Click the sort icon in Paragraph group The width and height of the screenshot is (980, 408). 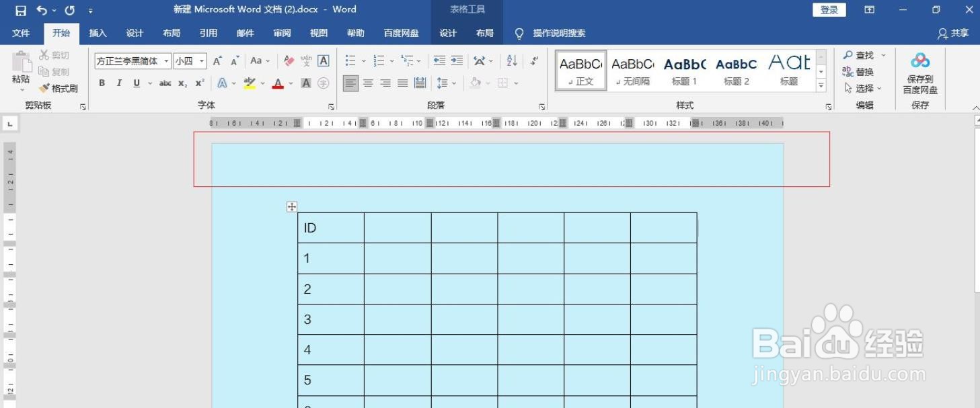511,60
